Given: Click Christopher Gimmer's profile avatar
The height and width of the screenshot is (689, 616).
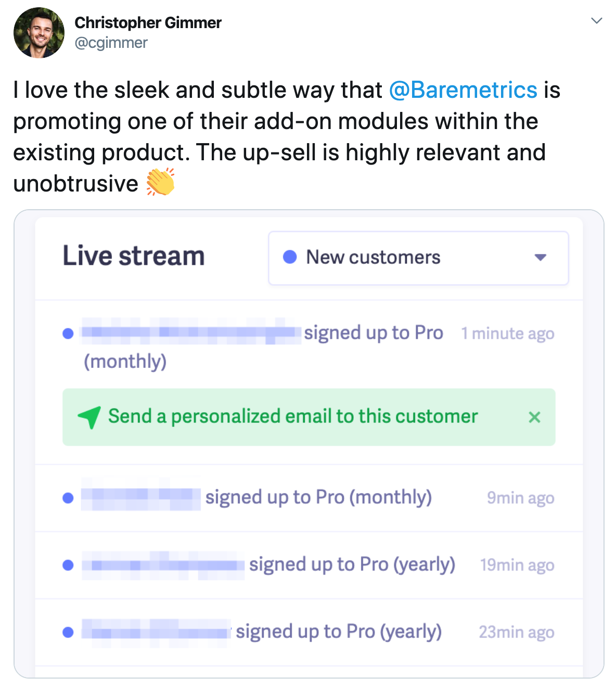Looking at the screenshot, I should coord(39,33).
